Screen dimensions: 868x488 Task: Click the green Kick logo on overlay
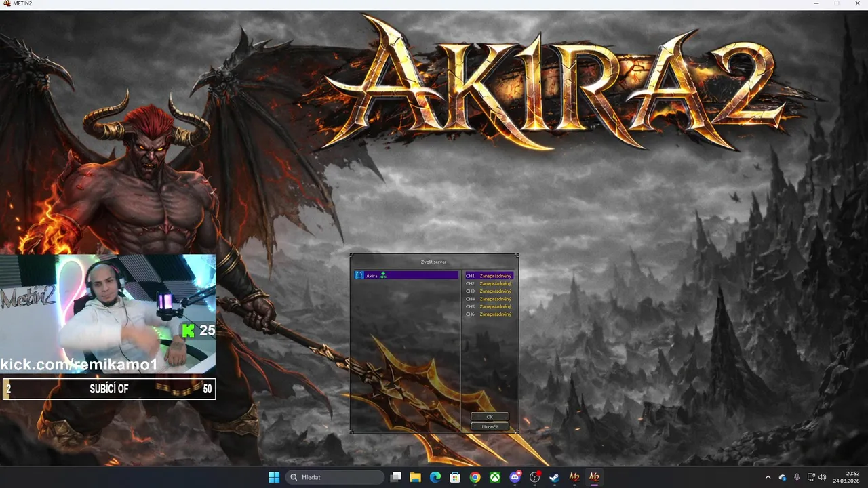point(189,330)
